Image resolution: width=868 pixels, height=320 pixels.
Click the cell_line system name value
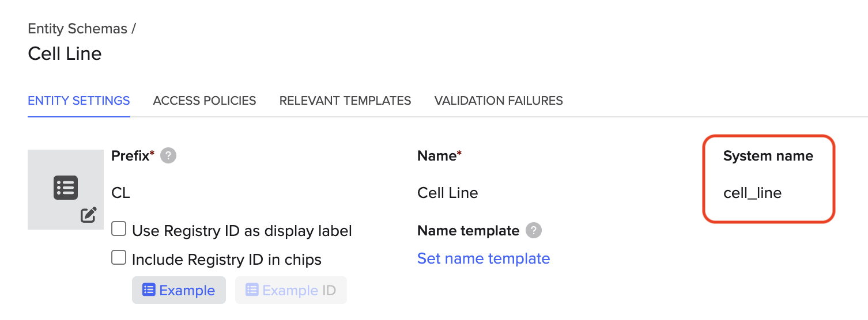click(752, 193)
